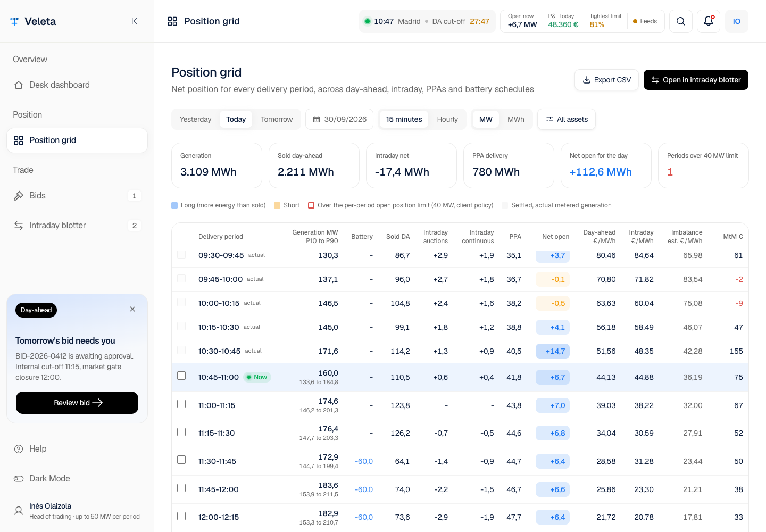Click Periods over 40 MW limit card
This screenshot has height=532, width=766.
point(703,165)
